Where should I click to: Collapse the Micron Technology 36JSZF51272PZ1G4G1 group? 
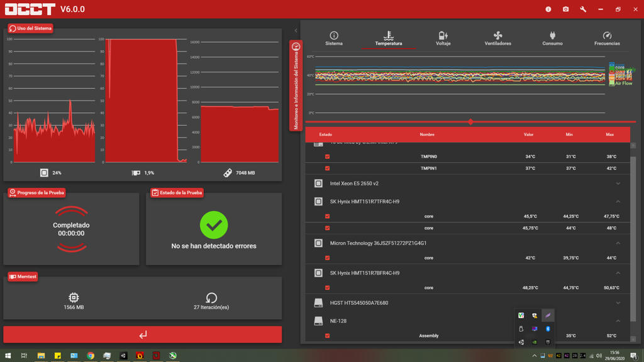[x=618, y=243]
